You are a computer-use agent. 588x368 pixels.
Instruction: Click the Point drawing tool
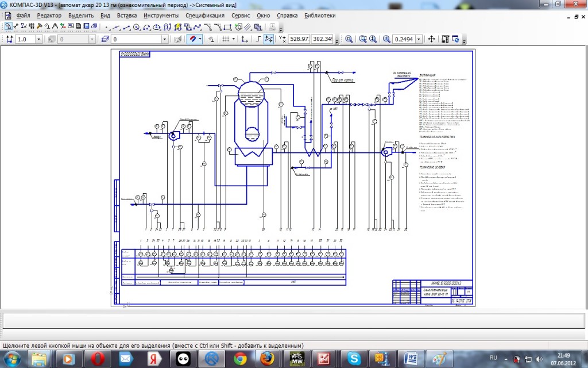(106, 27)
